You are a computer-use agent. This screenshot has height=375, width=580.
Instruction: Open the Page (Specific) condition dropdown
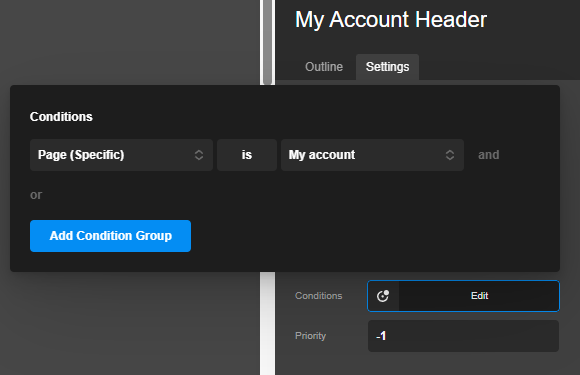pos(121,155)
